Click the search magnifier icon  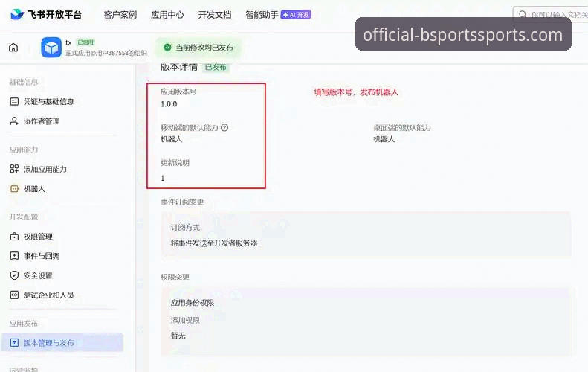pos(523,15)
